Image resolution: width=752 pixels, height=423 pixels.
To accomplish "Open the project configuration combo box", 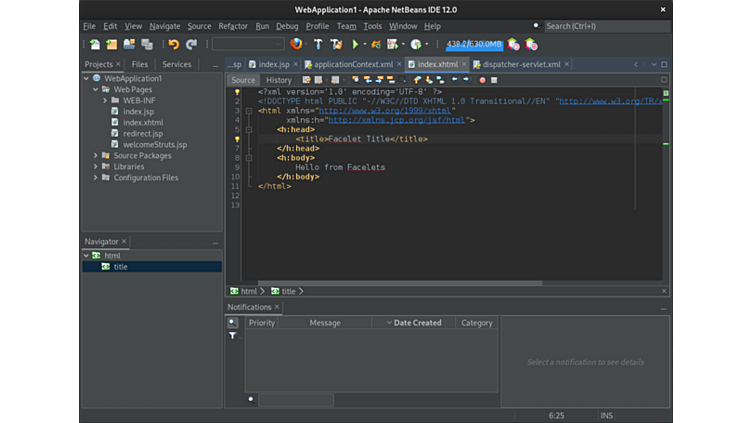I will click(x=248, y=44).
